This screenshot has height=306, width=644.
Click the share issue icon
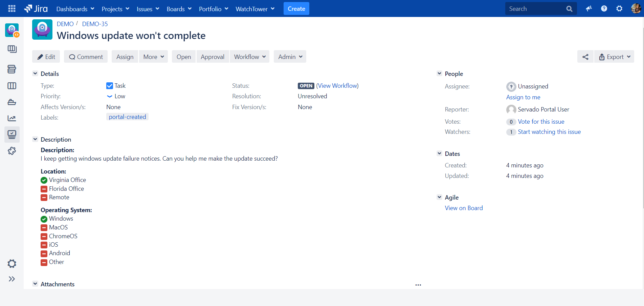585,57
